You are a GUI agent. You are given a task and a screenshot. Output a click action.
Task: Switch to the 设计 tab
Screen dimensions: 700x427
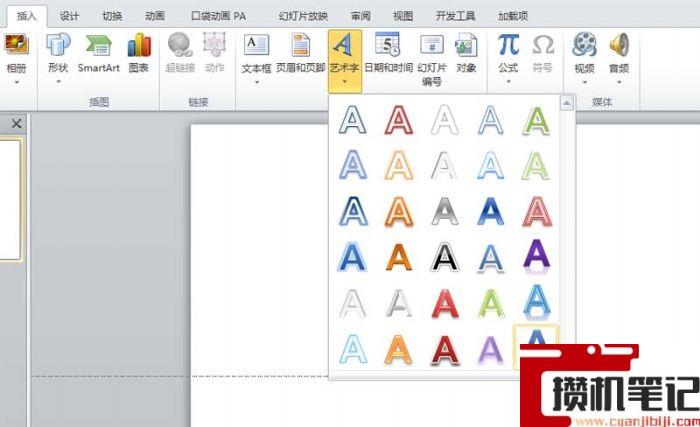(69, 16)
